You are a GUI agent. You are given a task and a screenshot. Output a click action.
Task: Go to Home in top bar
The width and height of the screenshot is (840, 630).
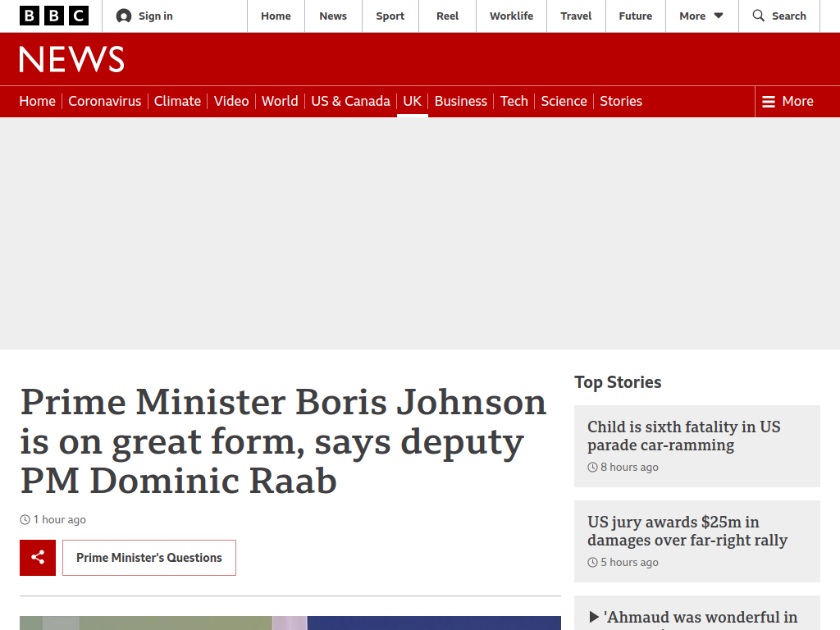(276, 16)
